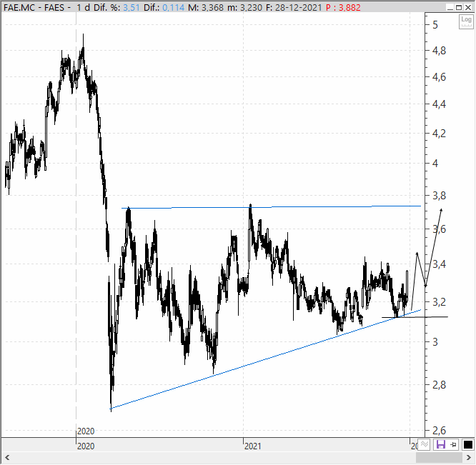476x465 pixels.
Task: Click the 'Dif. %: 3,51' value
Action: coord(116,8)
